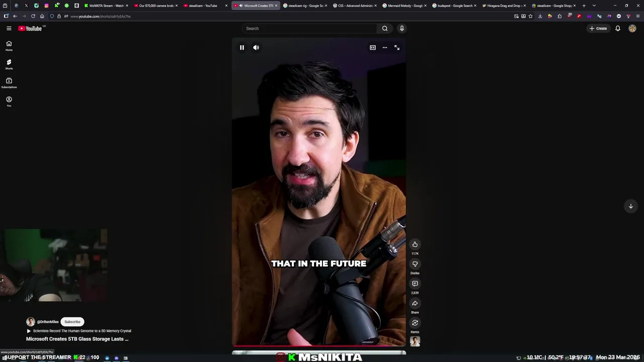Bookmark this page with star icon
This screenshot has height=362, width=644.
tap(530, 16)
